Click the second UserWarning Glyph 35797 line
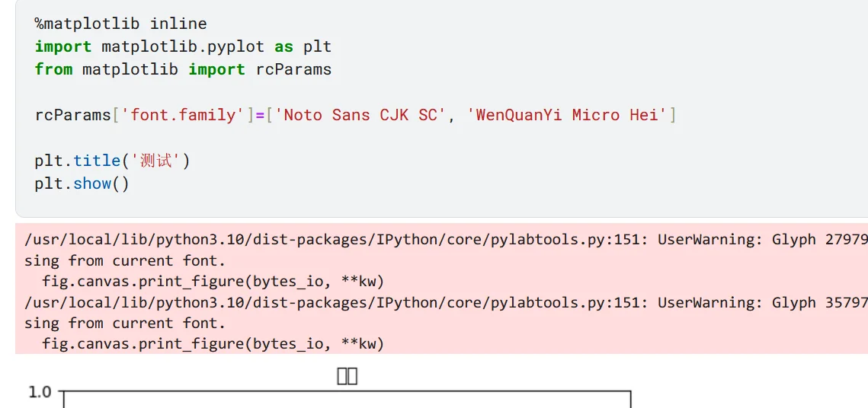Screen dimensions: 868x408 pyautogui.click(x=446, y=302)
